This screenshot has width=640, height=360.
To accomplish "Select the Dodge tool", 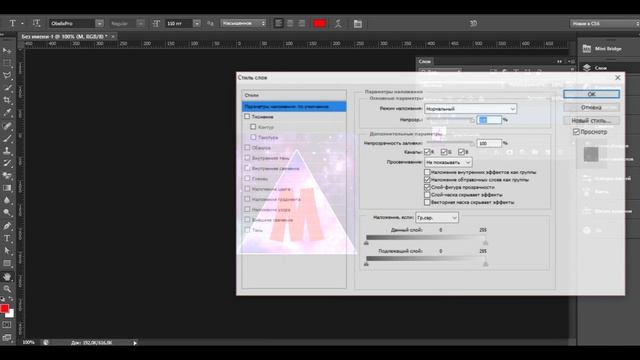I will [x=7, y=212].
